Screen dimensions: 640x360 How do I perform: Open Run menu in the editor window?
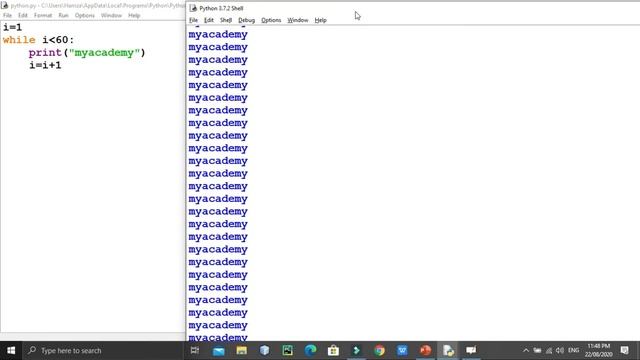coord(63,15)
